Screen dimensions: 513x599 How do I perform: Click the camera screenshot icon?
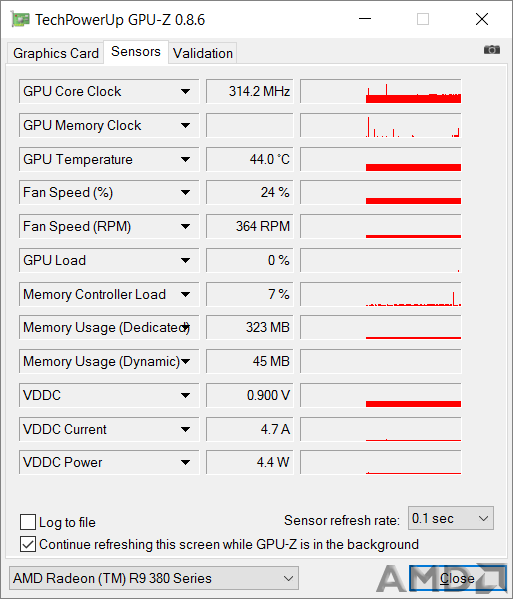pyautogui.click(x=492, y=50)
